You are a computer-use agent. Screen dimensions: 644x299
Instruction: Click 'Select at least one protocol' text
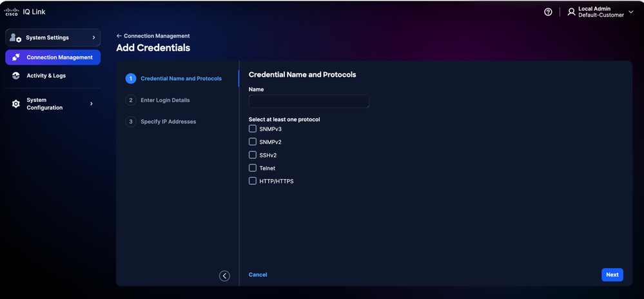(x=284, y=119)
